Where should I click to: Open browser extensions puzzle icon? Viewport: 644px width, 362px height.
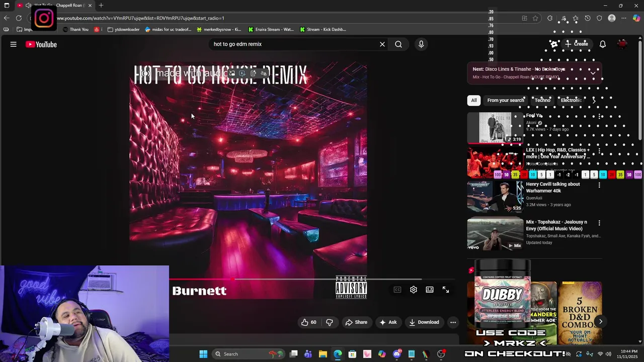pos(550,18)
